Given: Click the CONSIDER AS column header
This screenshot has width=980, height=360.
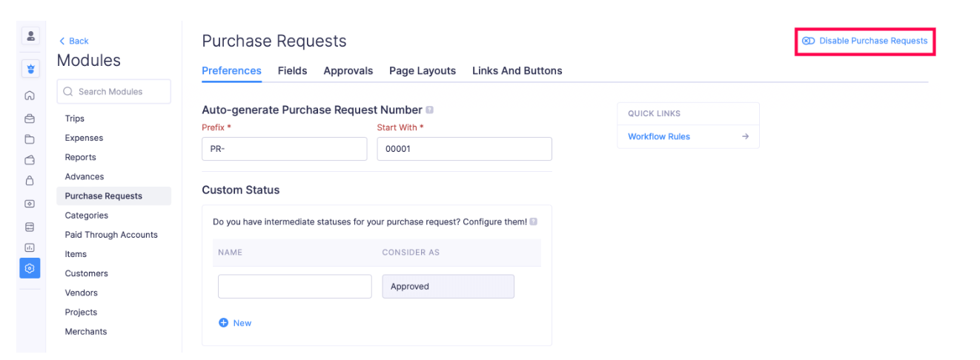Looking at the screenshot, I should 411,253.
